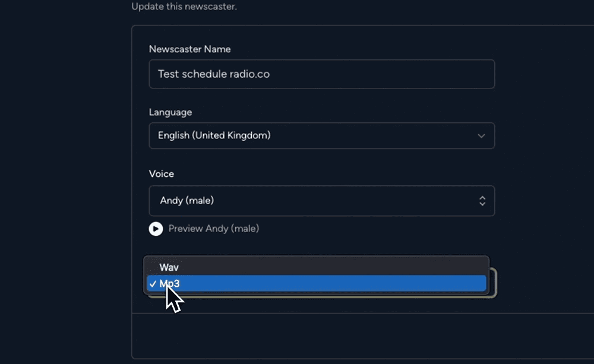
Task: Click the checkmark next to Mp3
Action: 153,283
